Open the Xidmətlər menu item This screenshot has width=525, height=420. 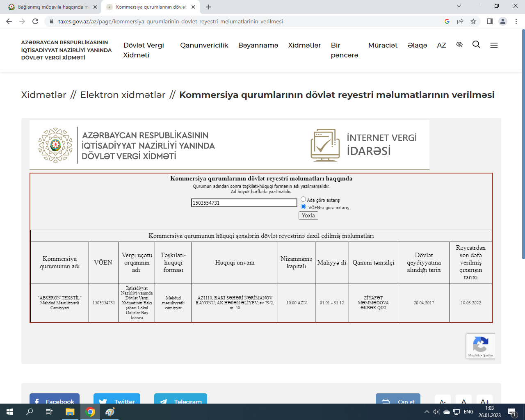point(304,45)
